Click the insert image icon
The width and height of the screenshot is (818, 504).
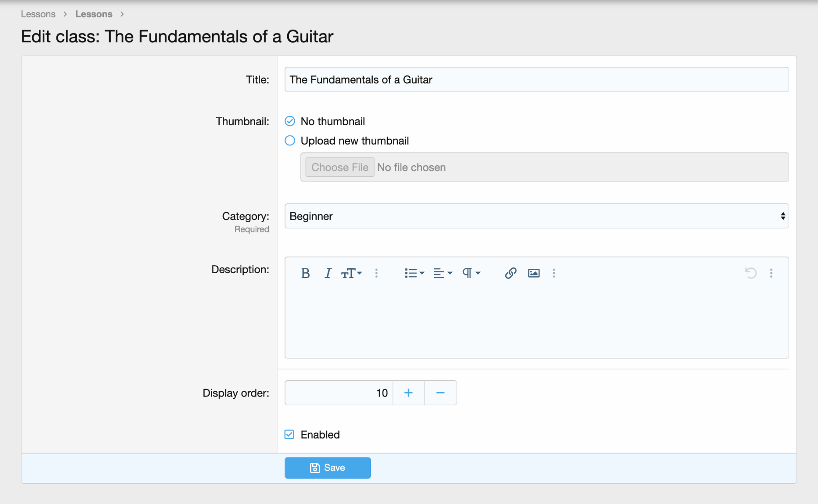534,273
